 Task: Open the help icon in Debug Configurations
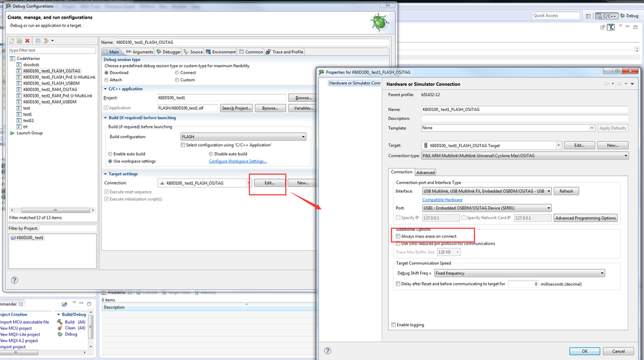click(x=14, y=280)
